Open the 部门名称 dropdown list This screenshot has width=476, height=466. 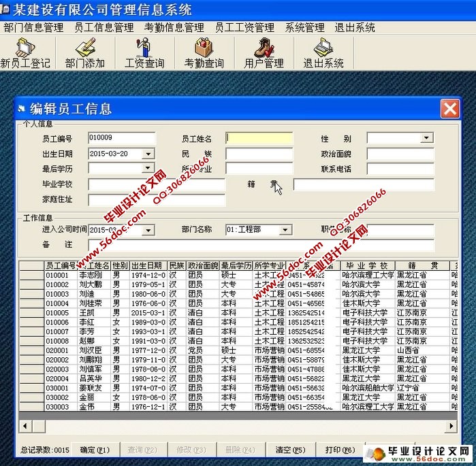(285, 230)
